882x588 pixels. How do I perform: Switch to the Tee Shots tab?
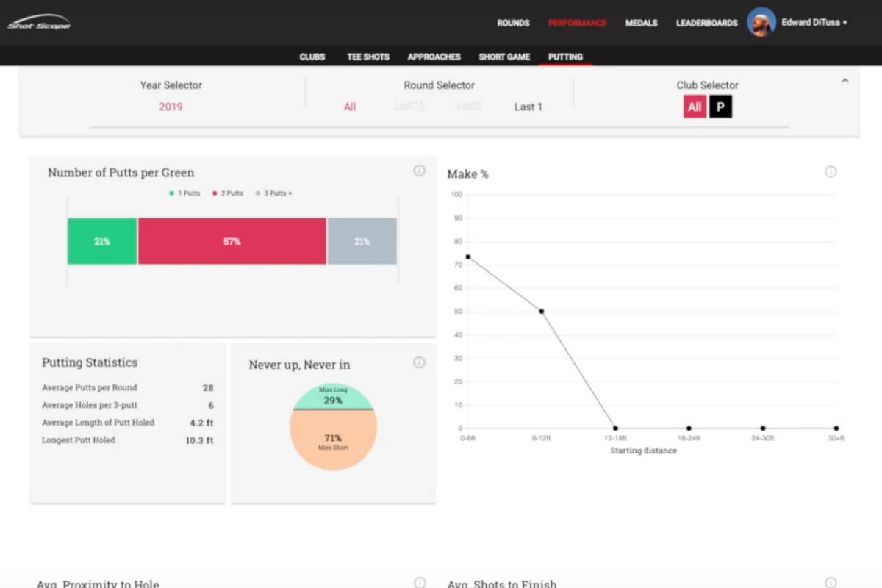click(367, 57)
